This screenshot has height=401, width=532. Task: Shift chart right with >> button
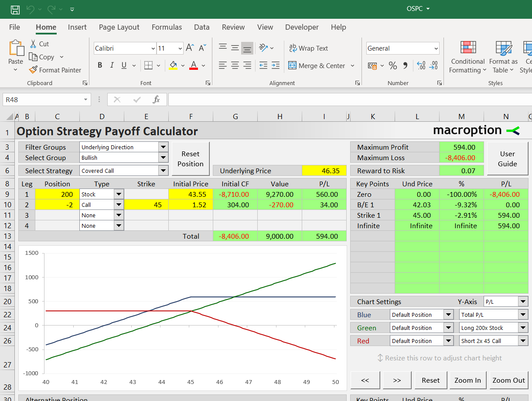pyautogui.click(x=397, y=380)
